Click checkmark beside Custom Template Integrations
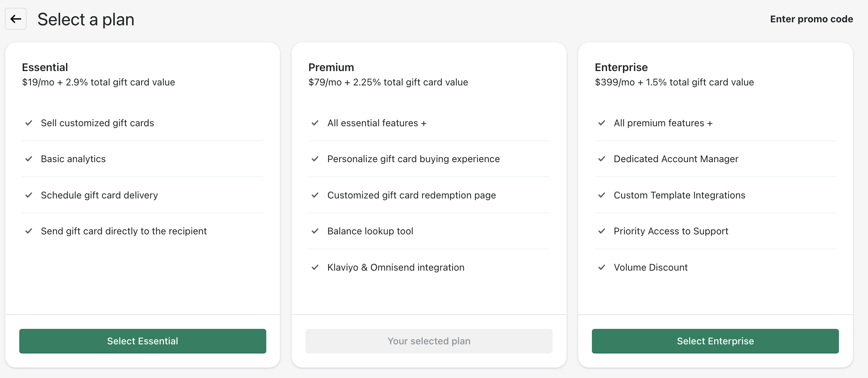This screenshot has width=868, height=378. coord(602,195)
